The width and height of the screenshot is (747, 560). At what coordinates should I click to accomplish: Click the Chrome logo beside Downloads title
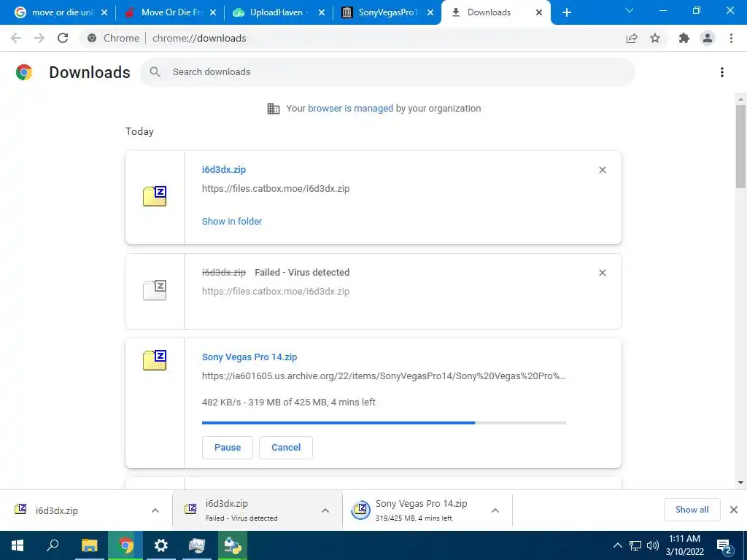pos(24,72)
